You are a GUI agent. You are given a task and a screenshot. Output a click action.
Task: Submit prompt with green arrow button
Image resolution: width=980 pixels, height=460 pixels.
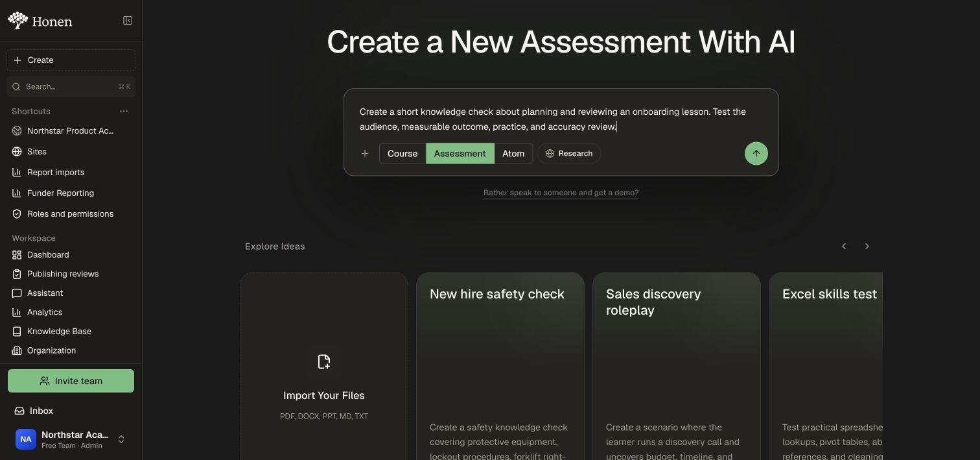click(x=756, y=154)
